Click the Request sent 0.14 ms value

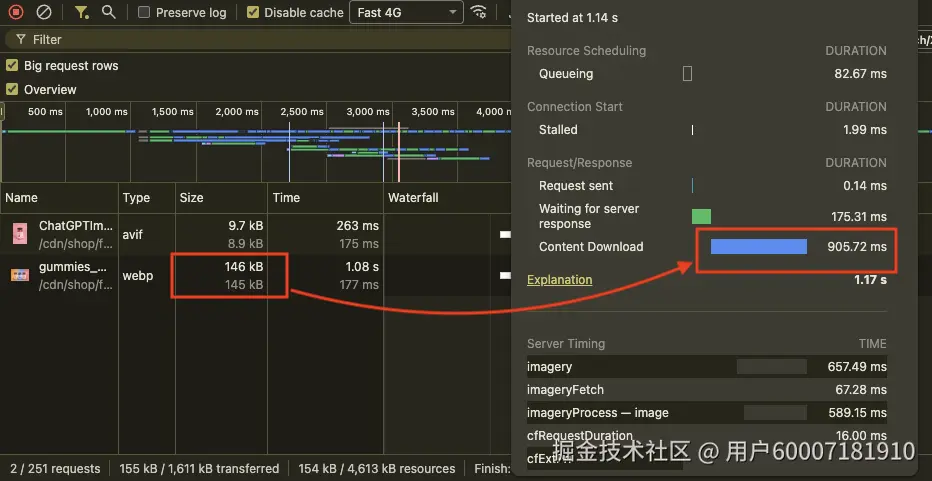click(865, 186)
